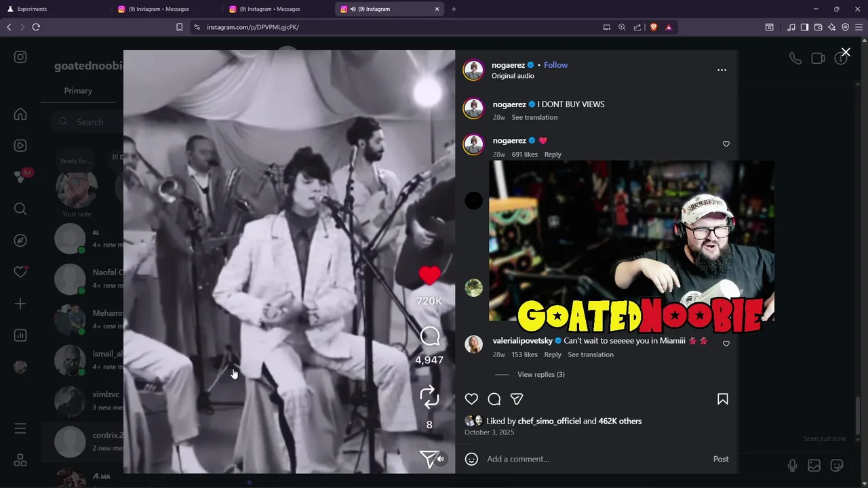Expand View replies (3)

coord(541,374)
